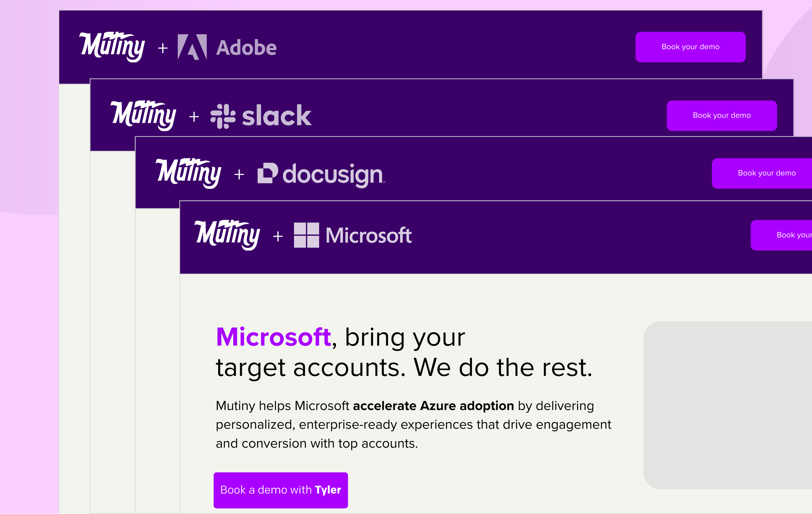Click the Adobe wordmark text

246,48
